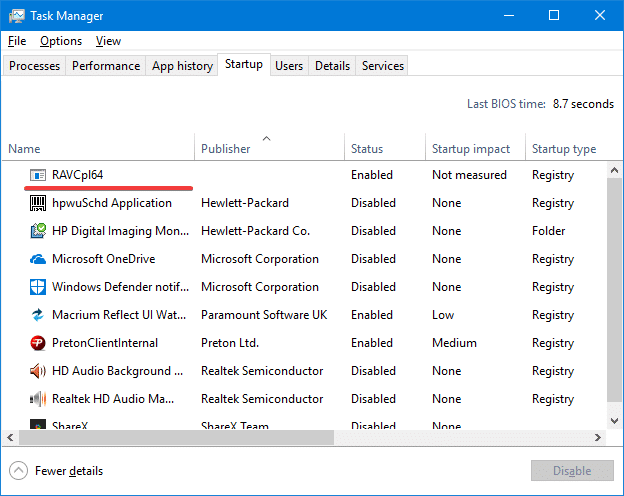Click the vertical scrollbar up arrow
Viewport: 624px width, 496px height.
(x=614, y=170)
